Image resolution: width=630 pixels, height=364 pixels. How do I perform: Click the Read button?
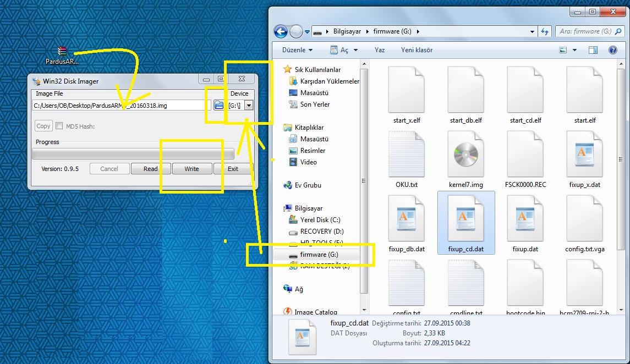point(151,169)
